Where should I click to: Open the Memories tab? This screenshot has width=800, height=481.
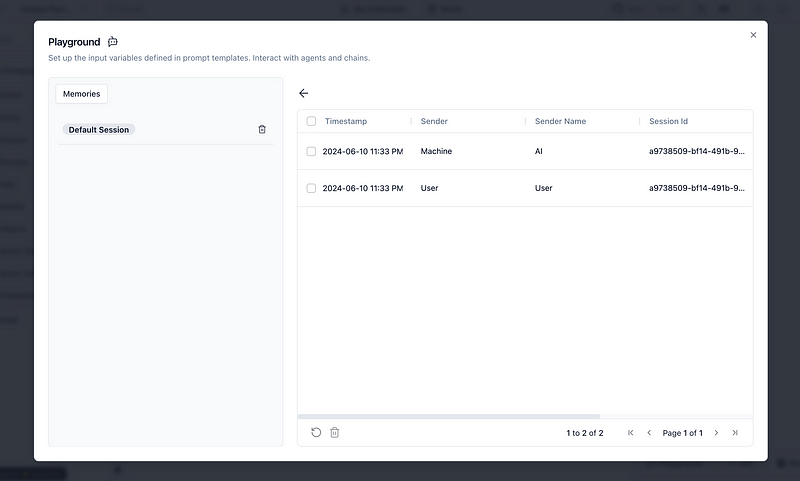[81, 93]
